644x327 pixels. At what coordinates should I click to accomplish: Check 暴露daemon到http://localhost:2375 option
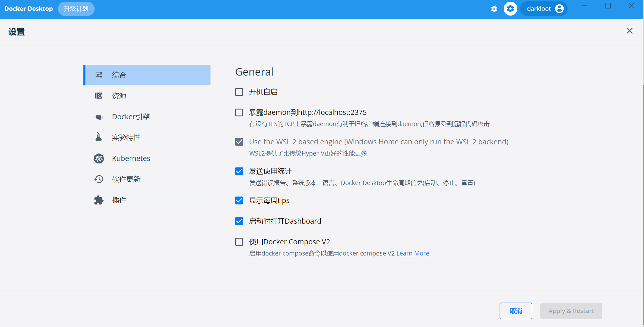pyautogui.click(x=239, y=113)
